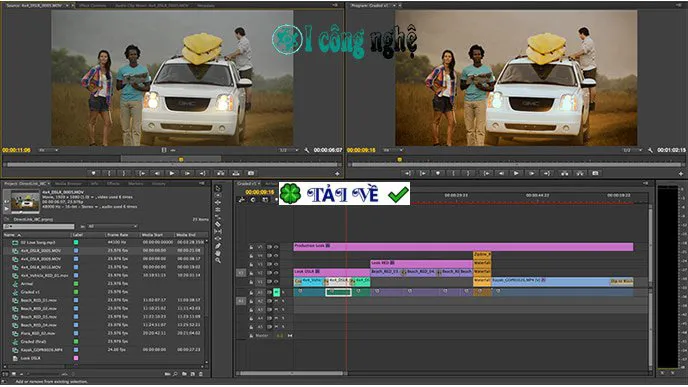The height and width of the screenshot is (387, 688).
Task: Export frame from Program monitor
Action: coord(595,173)
